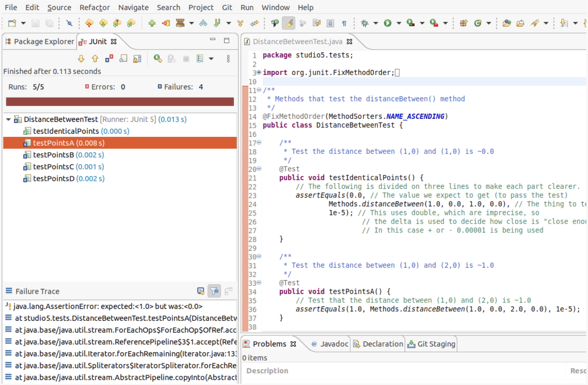Open the Test Run History dropdown arrow
The height and width of the screenshot is (385, 588).
[211, 59]
